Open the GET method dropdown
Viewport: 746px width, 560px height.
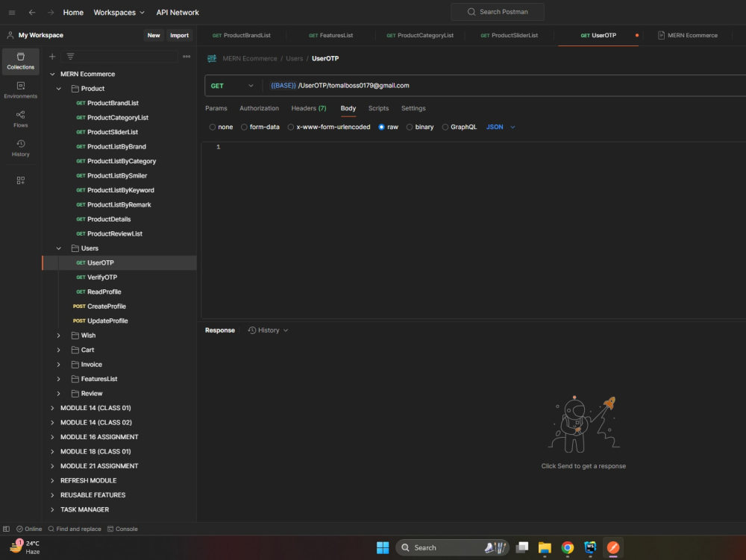coord(232,86)
